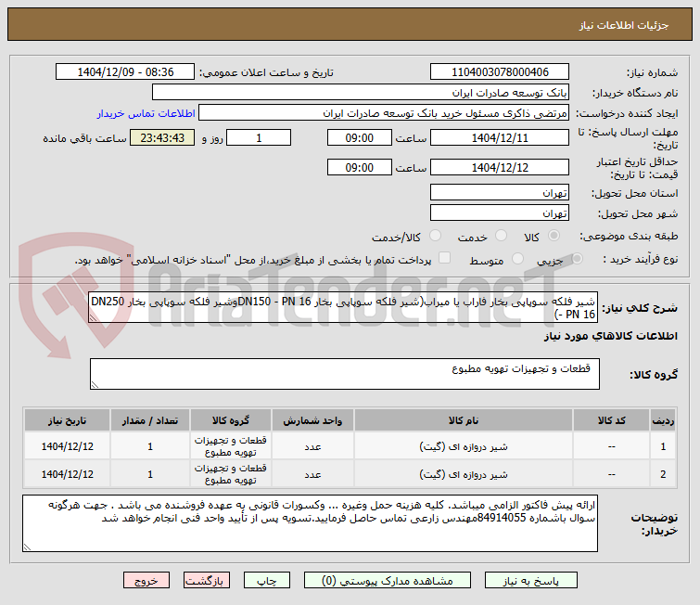Click the response deadline hour 09:00 field
The width and height of the screenshot is (700, 605).
(x=360, y=137)
